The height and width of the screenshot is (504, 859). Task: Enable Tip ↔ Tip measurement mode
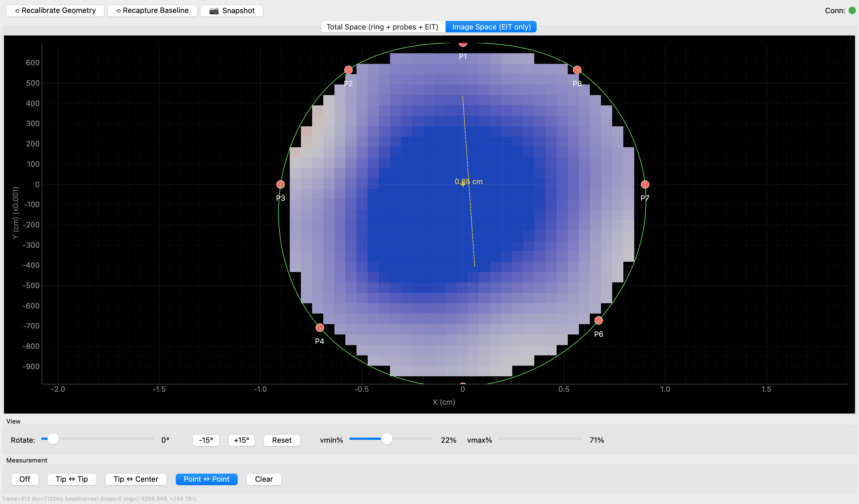pyautogui.click(x=72, y=479)
